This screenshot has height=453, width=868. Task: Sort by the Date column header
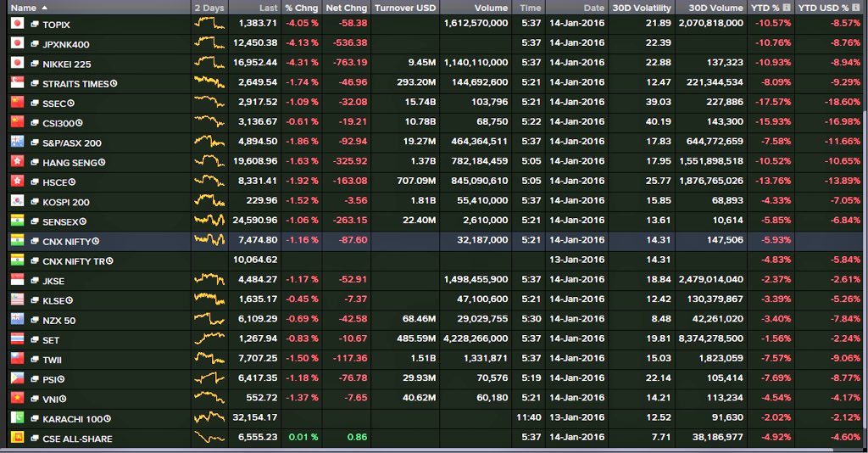(594, 8)
